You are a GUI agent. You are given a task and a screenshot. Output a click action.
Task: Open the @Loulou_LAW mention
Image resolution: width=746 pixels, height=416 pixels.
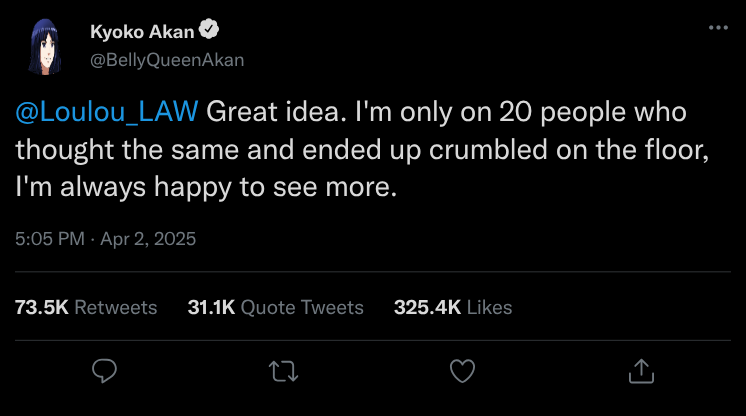(107, 111)
